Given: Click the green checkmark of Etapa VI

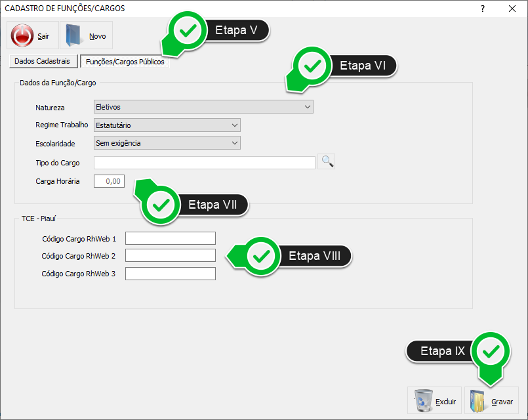Looking at the screenshot, I should tap(313, 66).
